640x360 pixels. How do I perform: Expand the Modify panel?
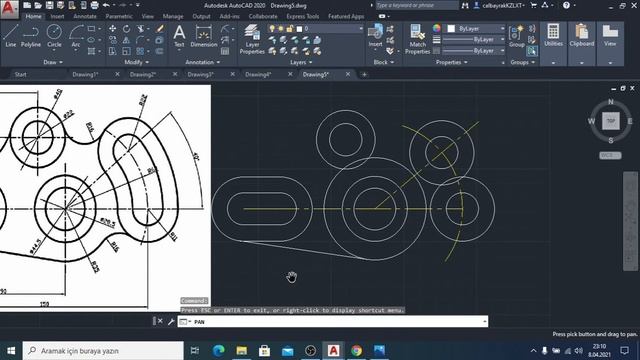(136, 62)
